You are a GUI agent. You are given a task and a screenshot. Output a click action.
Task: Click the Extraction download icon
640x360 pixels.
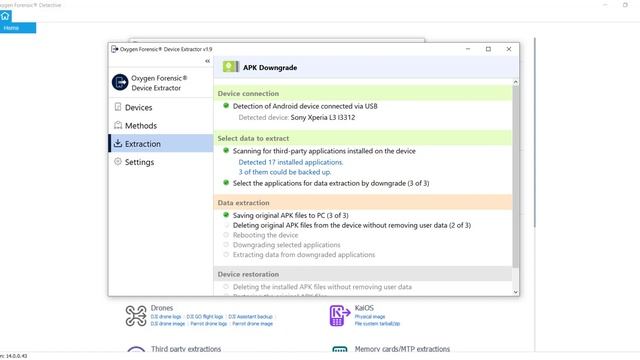coord(118,143)
